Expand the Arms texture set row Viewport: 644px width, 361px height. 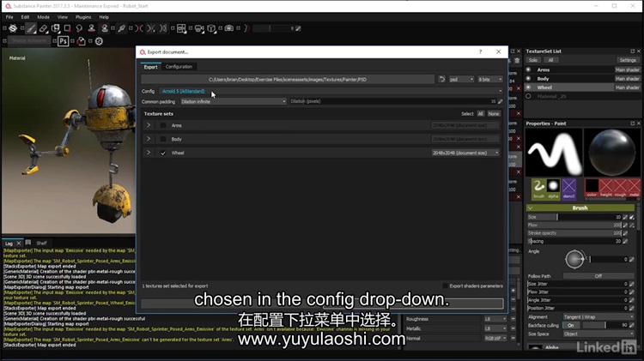149,125
